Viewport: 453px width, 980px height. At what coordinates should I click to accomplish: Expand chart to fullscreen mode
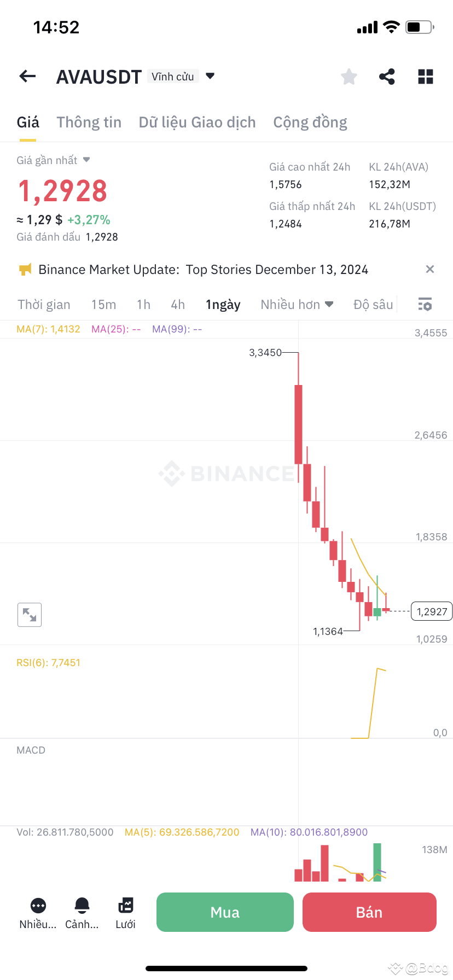[x=29, y=614]
